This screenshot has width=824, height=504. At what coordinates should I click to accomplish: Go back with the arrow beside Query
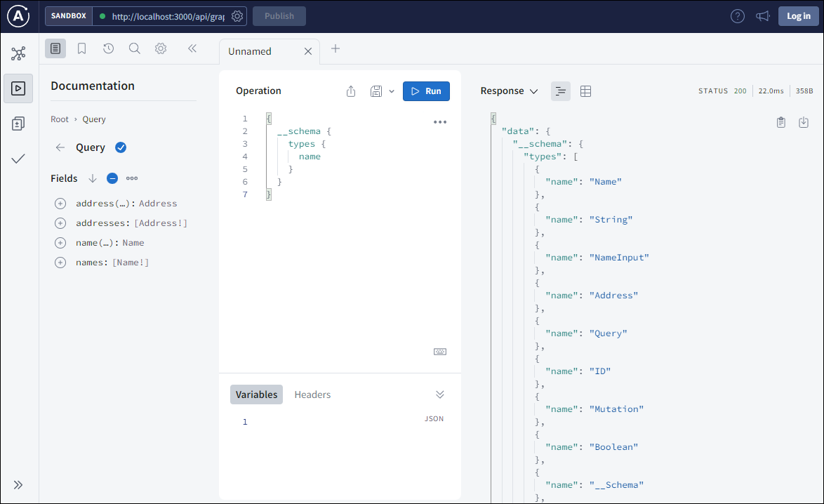60,147
